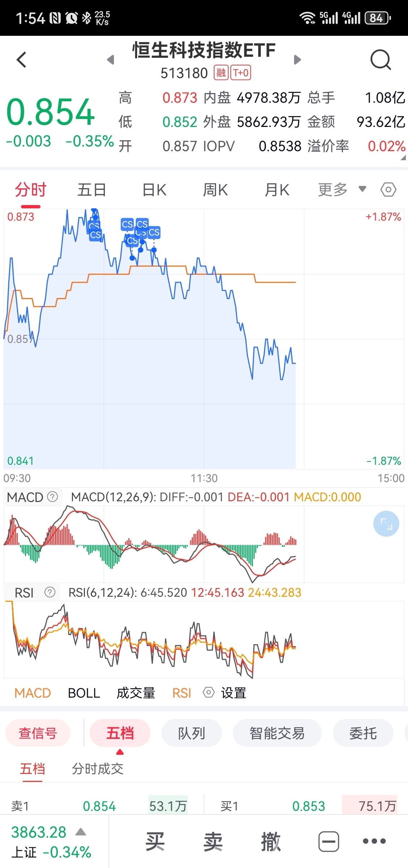This screenshot has height=868, width=408.
Task: Tap the MACD help question mark
Action: click(x=53, y=497)
